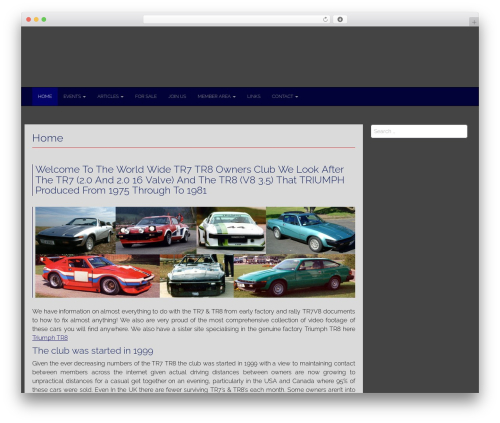
Task: Click the white race car with green stripes
Action: point(231,230)
